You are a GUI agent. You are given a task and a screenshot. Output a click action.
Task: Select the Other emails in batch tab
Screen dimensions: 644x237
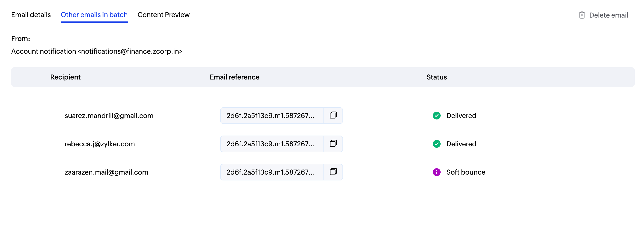(x=94, y=15)
